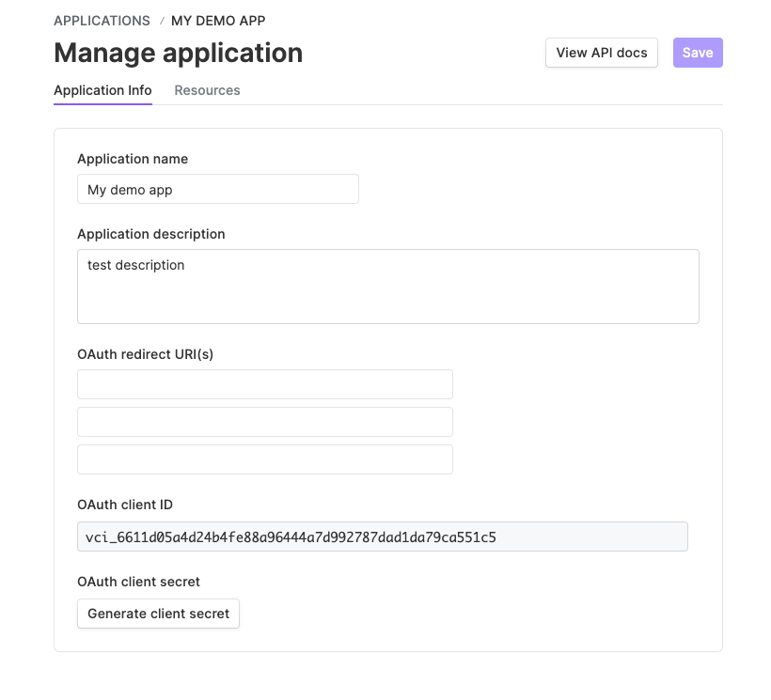Open the APPLICATIONS breadcrumb link
The width and height of the screenshot is (771, 700).
pyautogui.click(x=102, y=21)
